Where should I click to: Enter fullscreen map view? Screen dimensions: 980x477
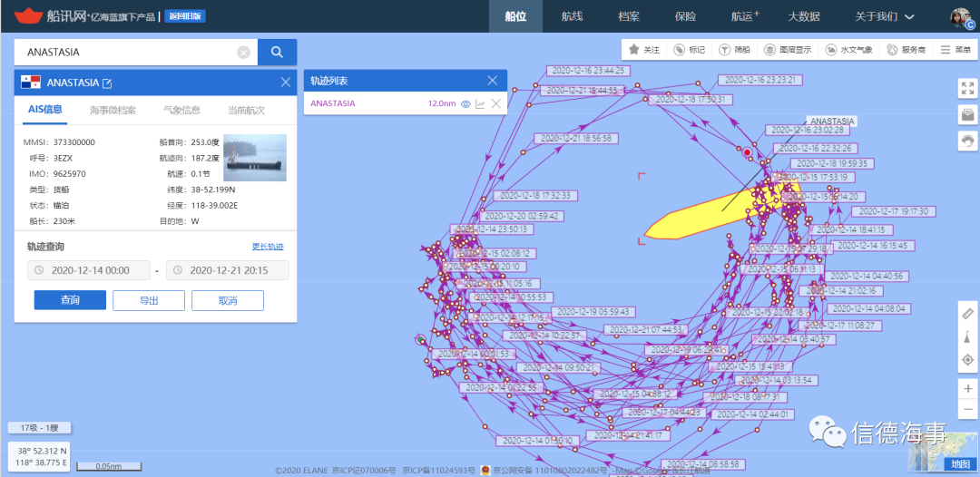(967, 88)
